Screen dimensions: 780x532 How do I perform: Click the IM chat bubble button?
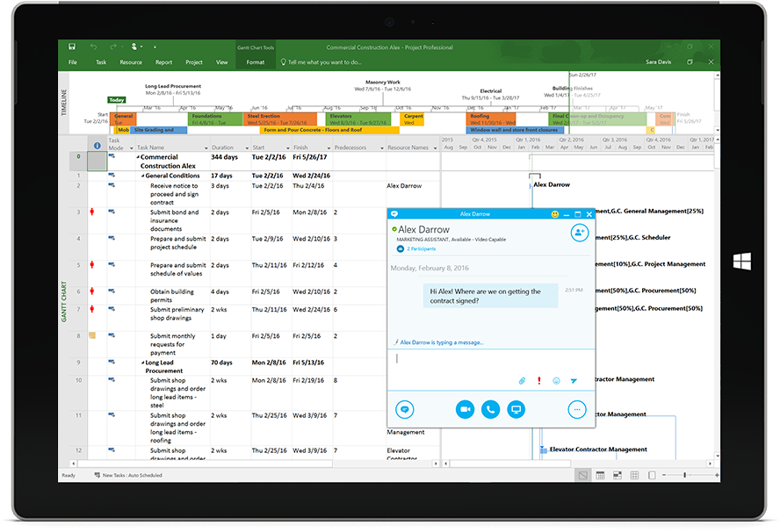coord(404,410)
